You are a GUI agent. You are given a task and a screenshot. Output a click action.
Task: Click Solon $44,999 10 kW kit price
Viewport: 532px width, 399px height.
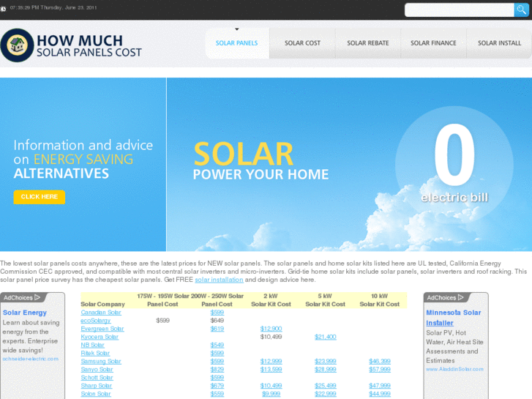(380, 394)
